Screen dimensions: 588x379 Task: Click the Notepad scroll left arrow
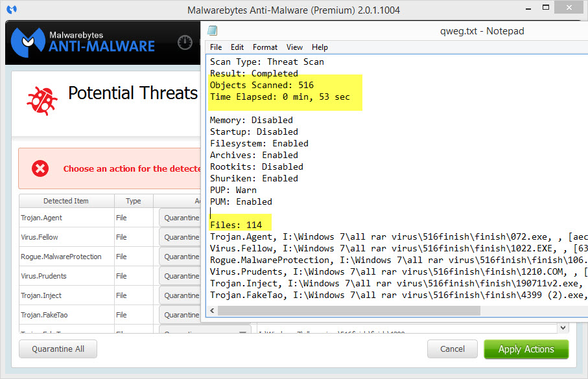tap(212, 310)
